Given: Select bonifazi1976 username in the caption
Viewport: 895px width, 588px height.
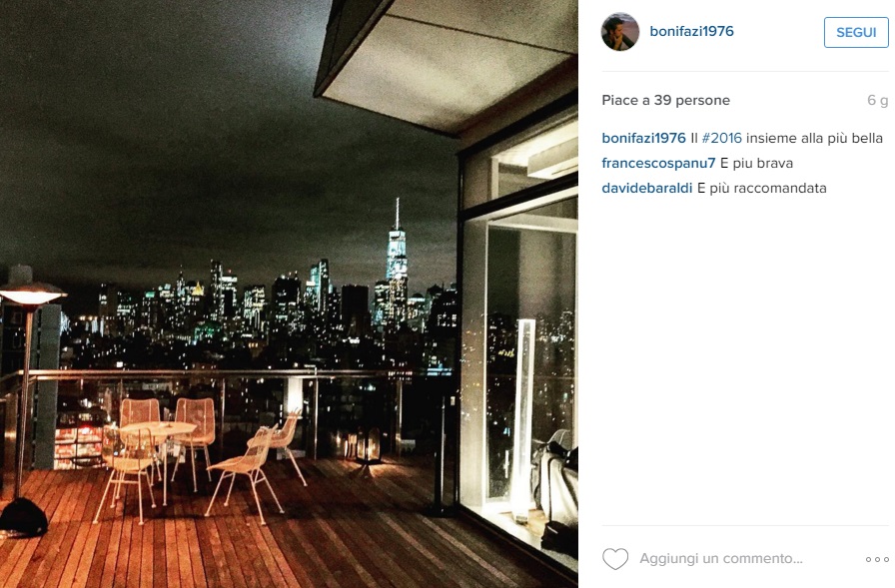Looking at the screenshot, I should (x=643, y=138).
